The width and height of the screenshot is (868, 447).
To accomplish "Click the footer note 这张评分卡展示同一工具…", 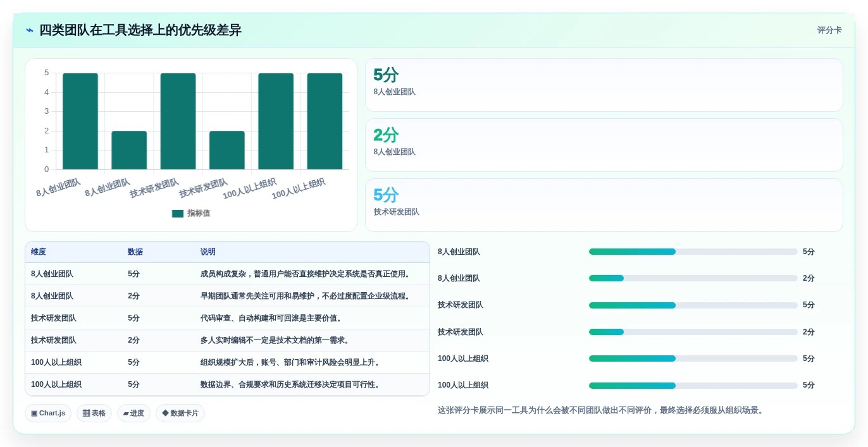I will click(602, 410).
